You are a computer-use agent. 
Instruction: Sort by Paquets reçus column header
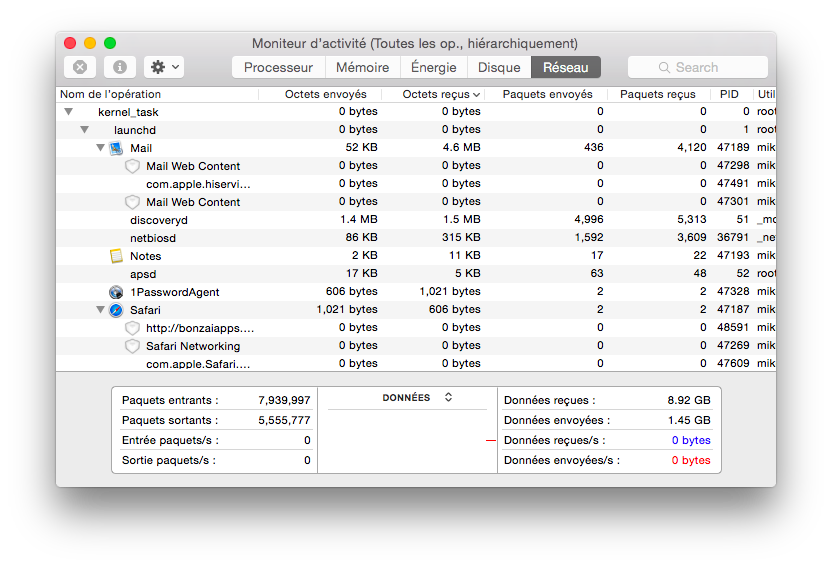point(657,94)
